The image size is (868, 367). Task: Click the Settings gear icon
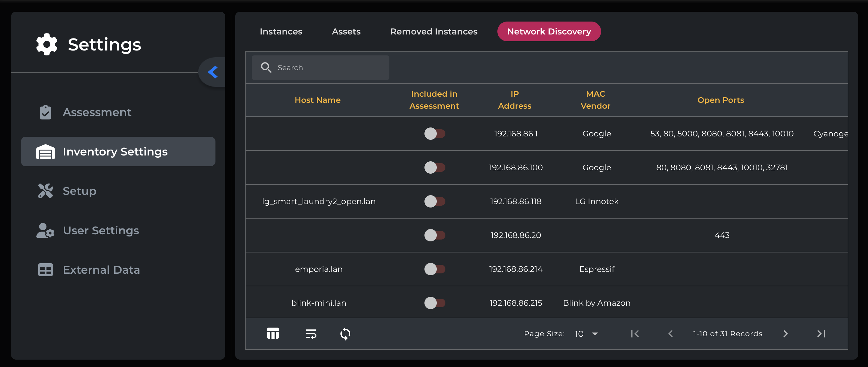pyautogui.click(x=46, y=44)
